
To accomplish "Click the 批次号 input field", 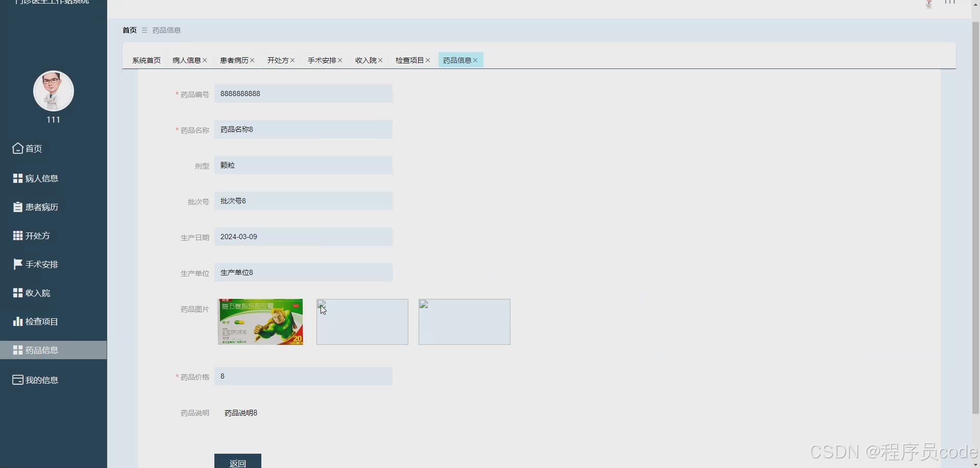I will pyautogui.click(x=304, y=201).
